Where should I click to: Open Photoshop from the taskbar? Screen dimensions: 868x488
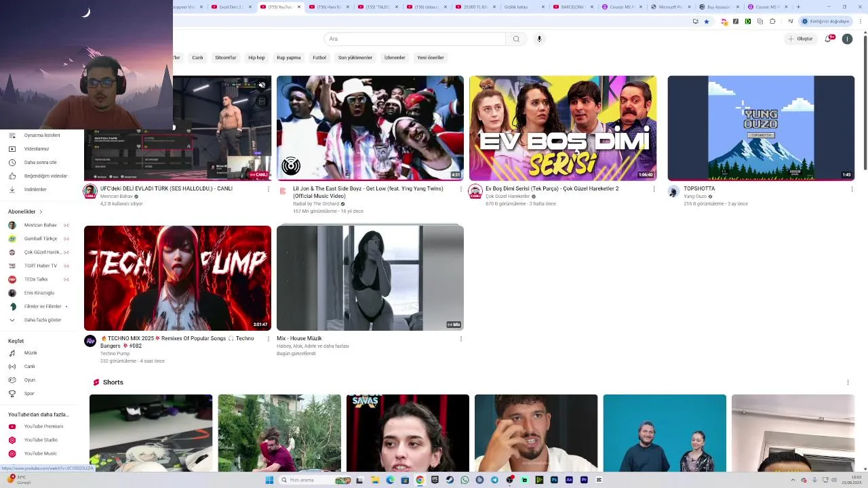coord(554,480)
